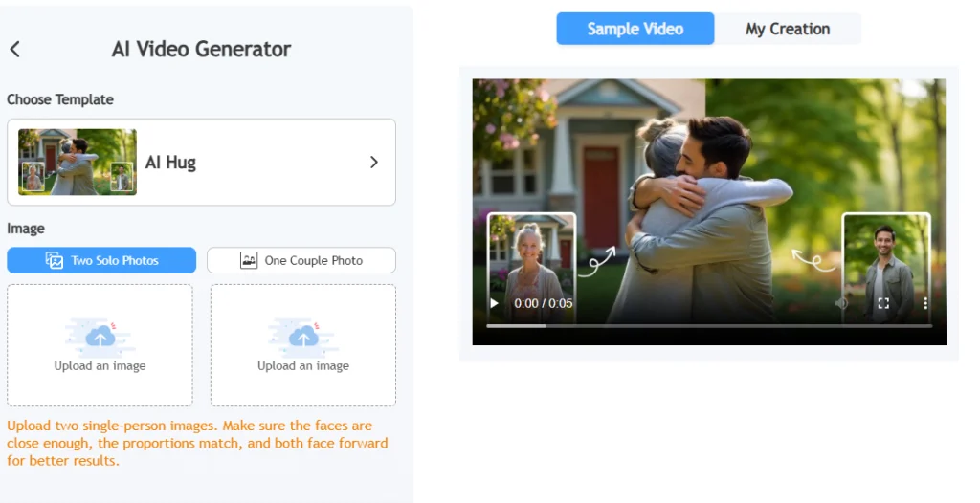Click the 0:00 / 0:05 time display
The height and width of the screenshot is (503, 980).
point(544,304)
